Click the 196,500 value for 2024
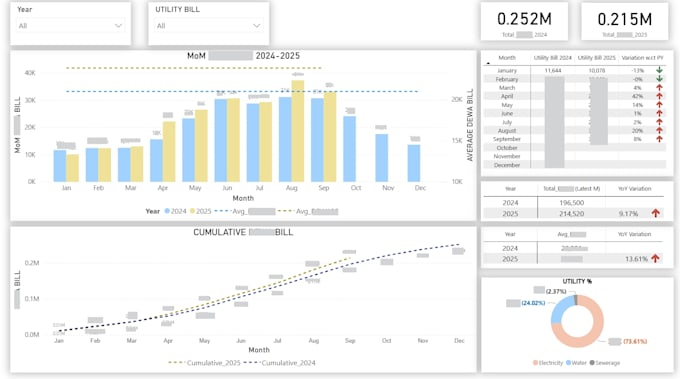Viewport: 680px width, 379px height. click(572, 203)
